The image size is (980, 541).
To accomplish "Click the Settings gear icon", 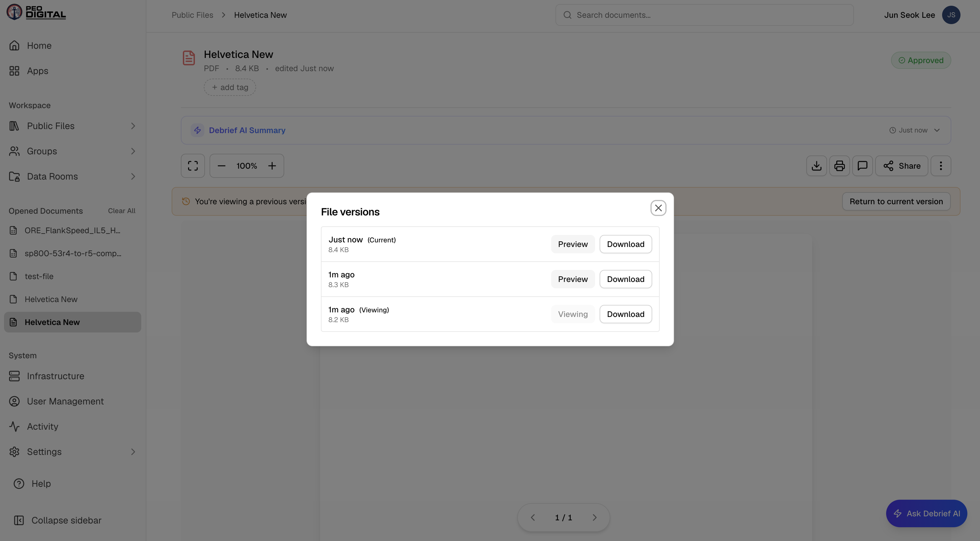I will (x=14, y=452).
